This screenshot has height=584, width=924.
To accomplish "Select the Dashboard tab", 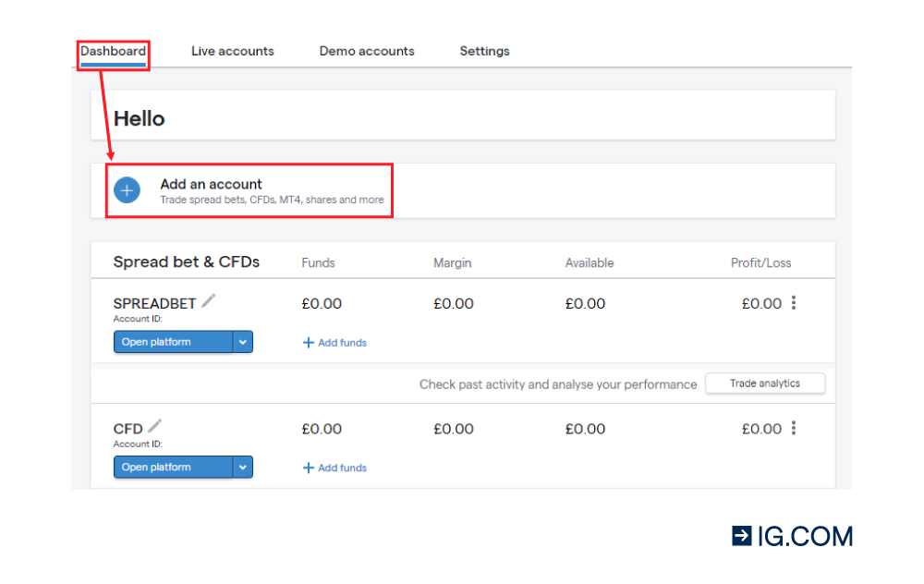I will click(113, 51).
